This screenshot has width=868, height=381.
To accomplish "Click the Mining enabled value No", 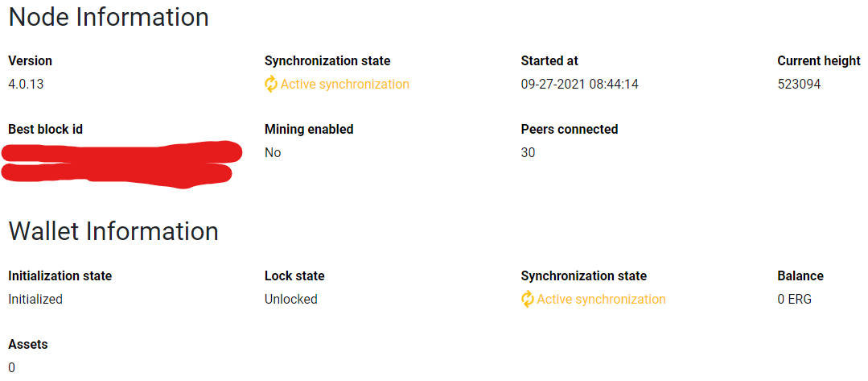I will coord(273,152).
